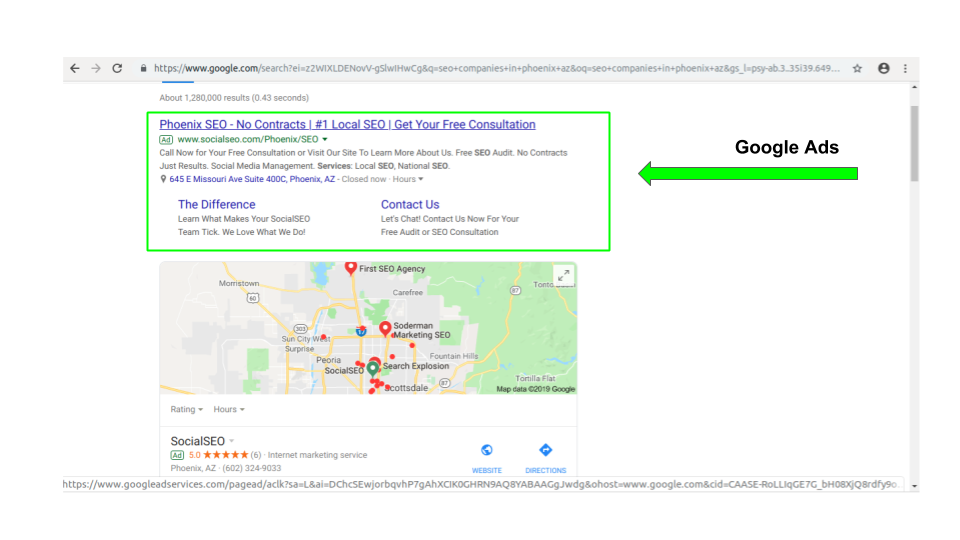Click the address bar URL field
Image resolution: width=960 pixels, height=540 pixels.
(x=497, y=69)
